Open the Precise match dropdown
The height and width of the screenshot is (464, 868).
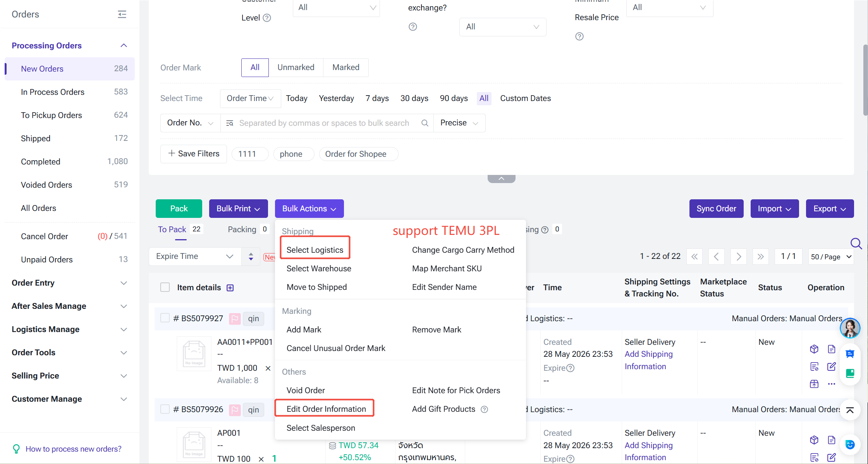[459, 123]
